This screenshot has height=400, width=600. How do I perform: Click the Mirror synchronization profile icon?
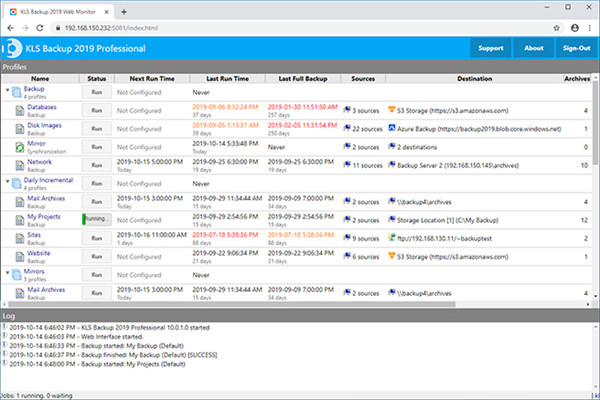click(20, 147)
